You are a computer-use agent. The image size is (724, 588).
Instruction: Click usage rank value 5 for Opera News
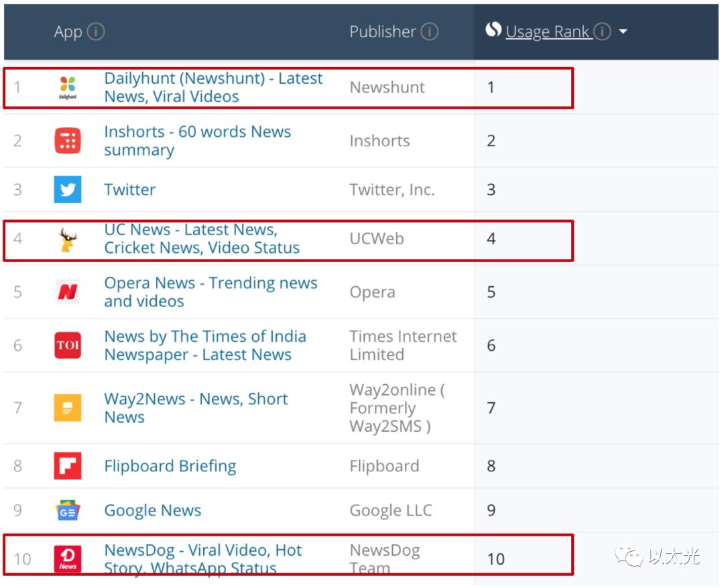(491, 292)
